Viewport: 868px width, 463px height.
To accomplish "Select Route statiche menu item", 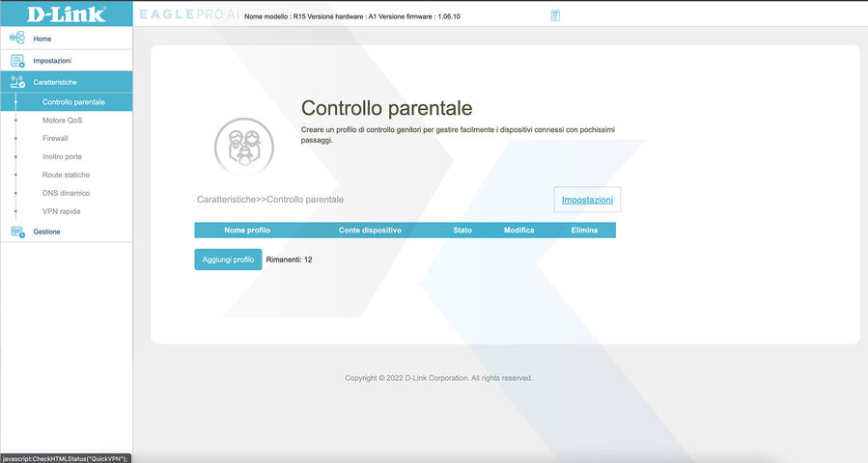I will click(66, 175).
